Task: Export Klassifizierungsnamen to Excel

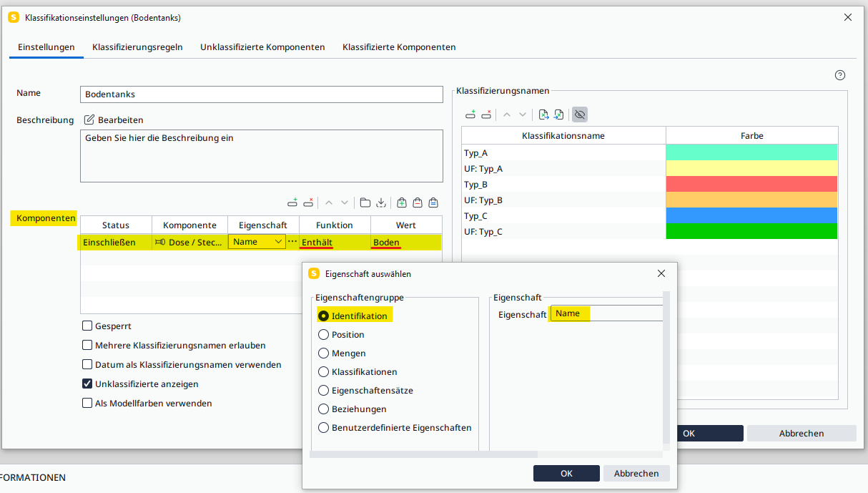Action: tap(543, 114)
